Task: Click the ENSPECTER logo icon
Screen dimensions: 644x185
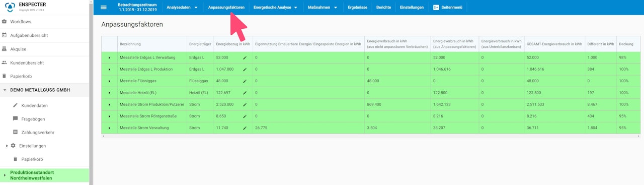Action: (x=10, y=7)
